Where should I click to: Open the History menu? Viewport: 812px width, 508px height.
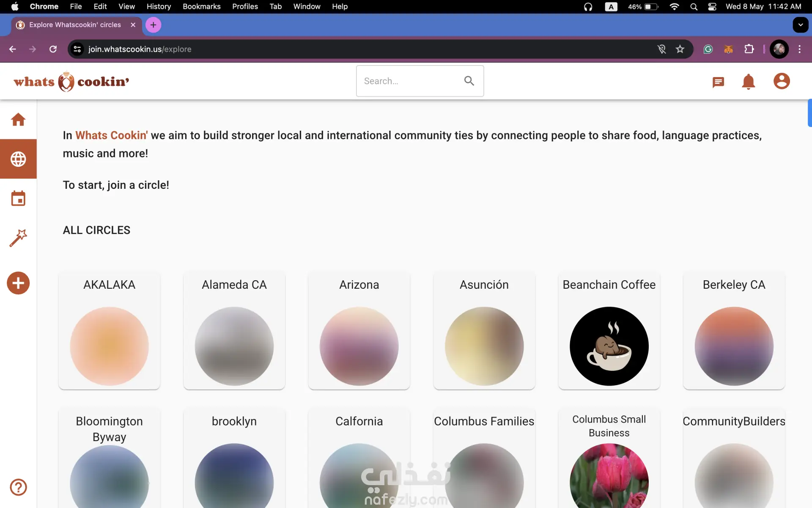tap(159, 6)
